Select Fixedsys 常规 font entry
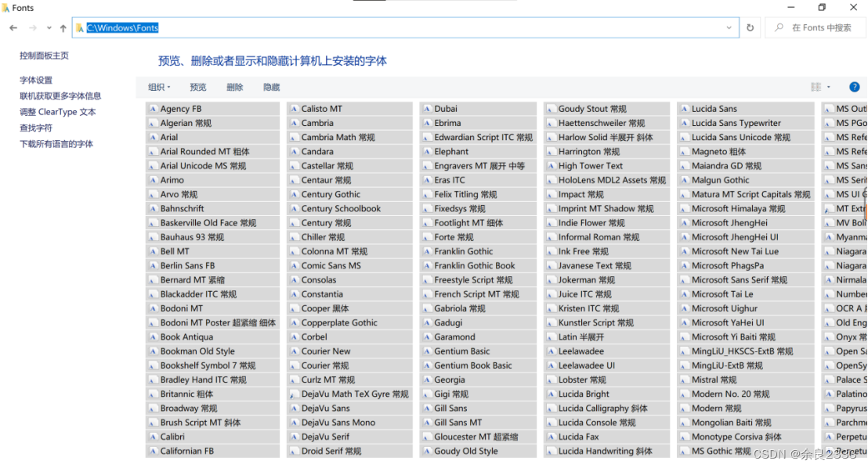Viewport: 868px width, 468px height. 479,208
